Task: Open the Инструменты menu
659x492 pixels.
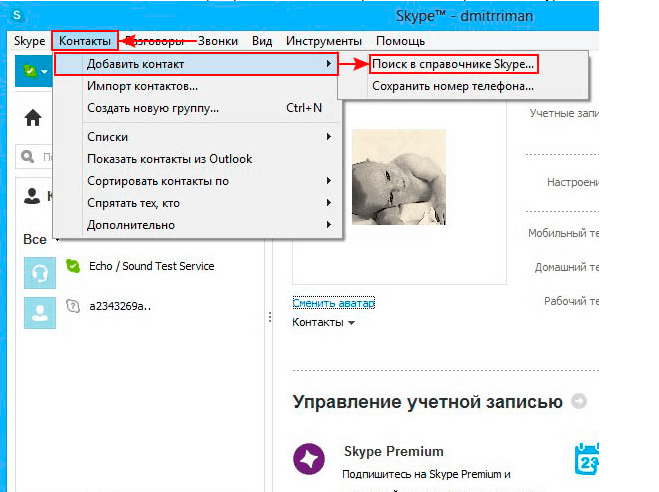Action: [x=324, y=41]
